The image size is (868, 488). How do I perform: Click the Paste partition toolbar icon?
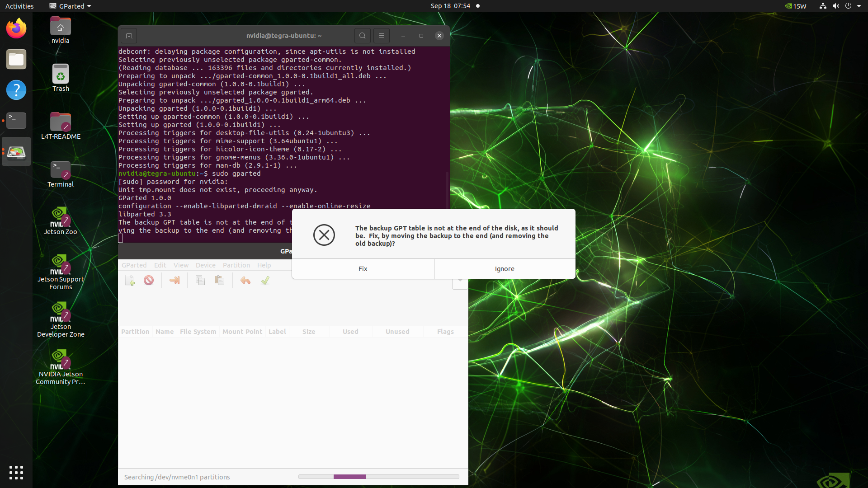click(220, 281)
